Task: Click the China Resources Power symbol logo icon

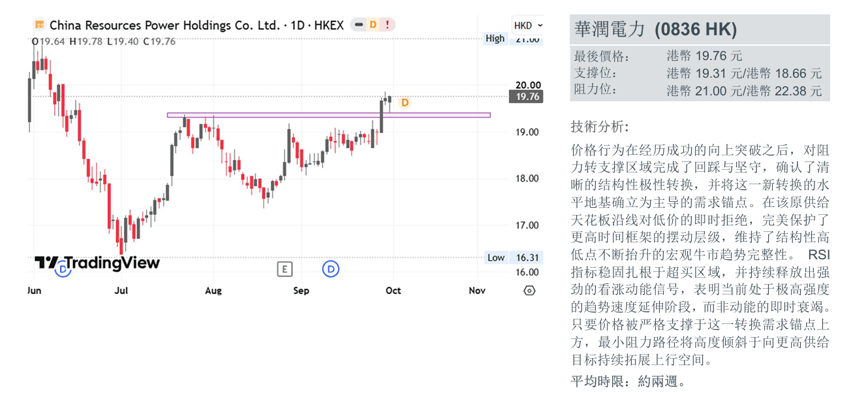Action: [x=39, y=25]
